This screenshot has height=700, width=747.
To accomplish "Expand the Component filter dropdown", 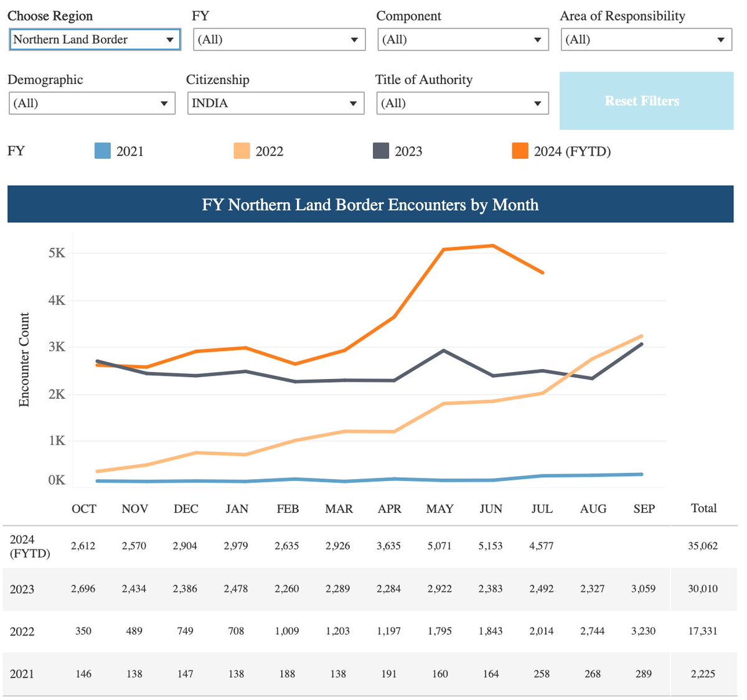I will pyautogui.click(x=463, y=39).
